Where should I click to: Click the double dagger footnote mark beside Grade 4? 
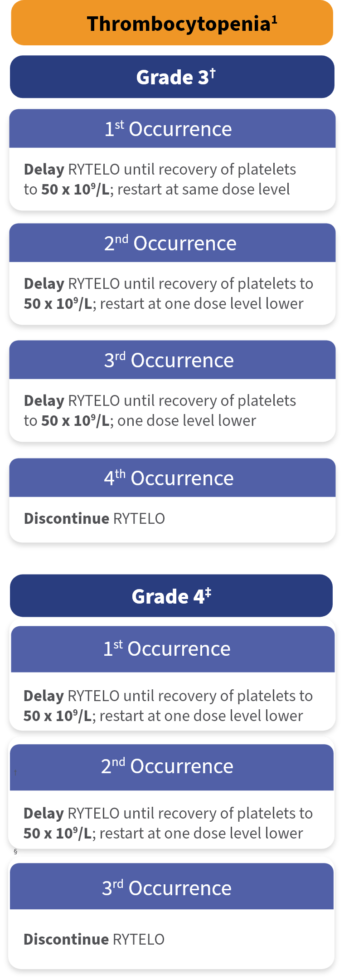click(x=208, y=592)
